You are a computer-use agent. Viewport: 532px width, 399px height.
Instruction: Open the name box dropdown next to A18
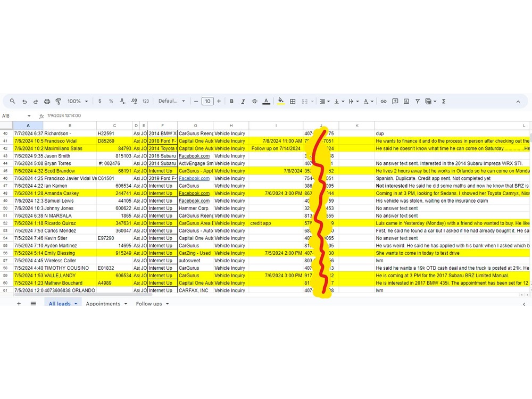click(x=29, y=115)
